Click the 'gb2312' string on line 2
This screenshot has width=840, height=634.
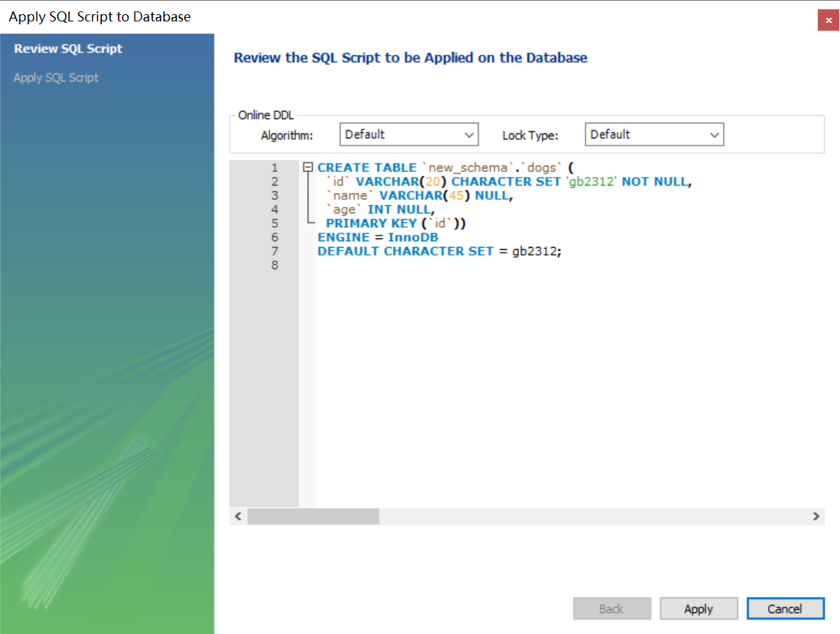pos(591,181)
